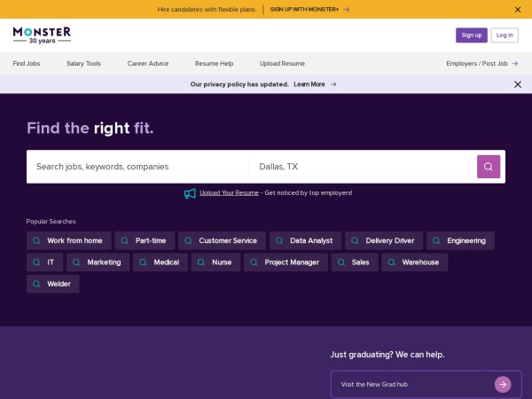Click the search icon on Part-time chip

coord(124,240)
